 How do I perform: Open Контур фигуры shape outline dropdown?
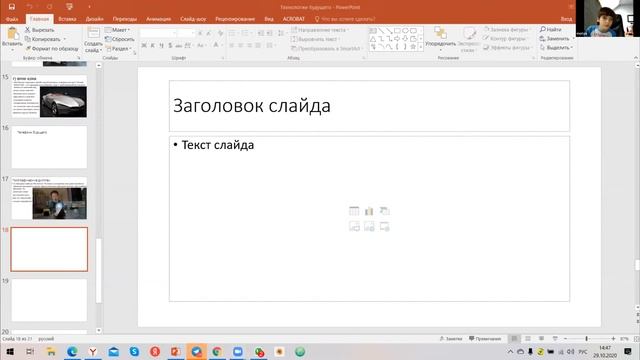click(x=505, y=39)
